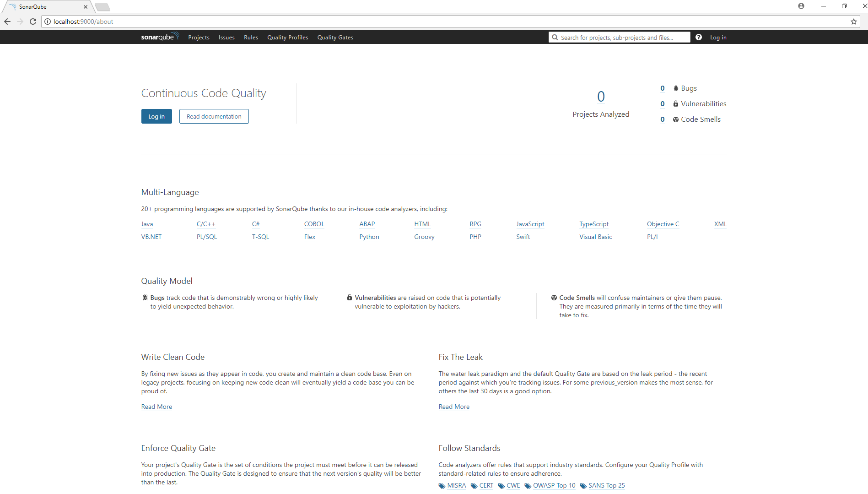868x494 pixels.
Task: Click the search magnifier icon
Action: click(x=555, y=38)
